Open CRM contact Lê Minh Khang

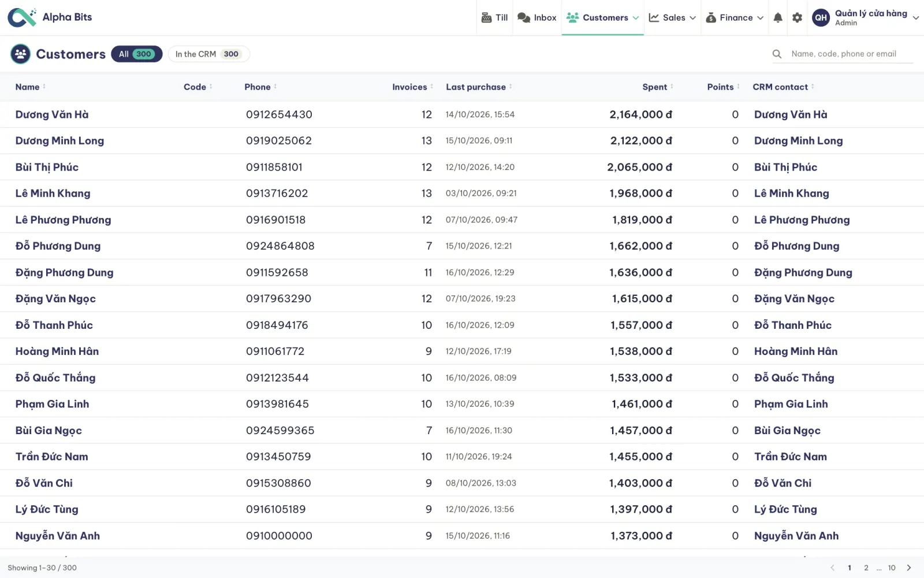point(791,194)
